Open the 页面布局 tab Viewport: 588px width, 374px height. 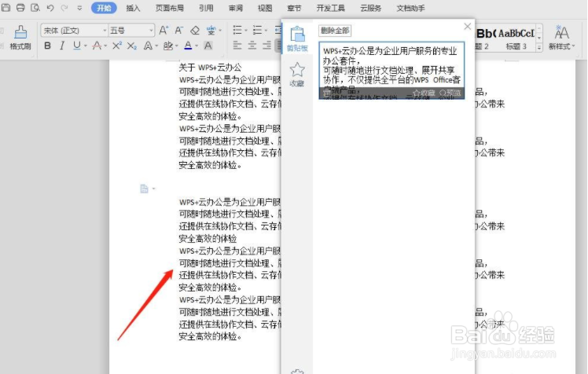[x=170, y=8]
